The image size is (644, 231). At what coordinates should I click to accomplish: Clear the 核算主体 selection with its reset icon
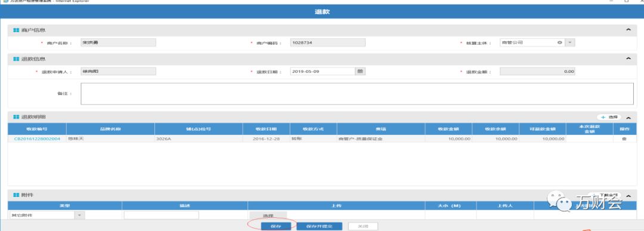559,42
